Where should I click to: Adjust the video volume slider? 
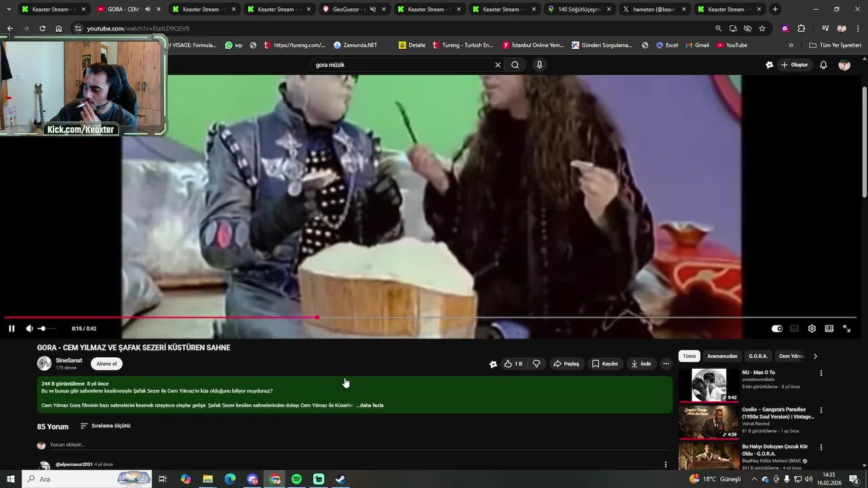coord(46,329)
